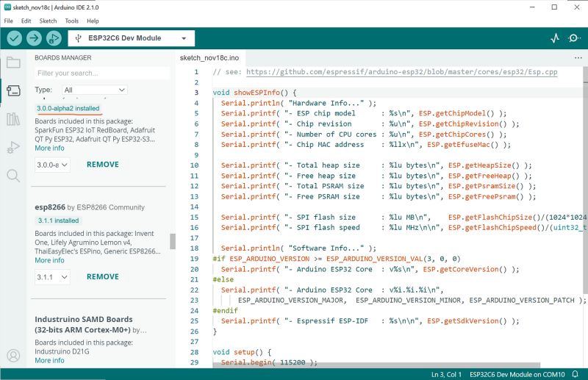
Task: Click ESP.getChipCores() on line 7
Action: click(458, 135)
